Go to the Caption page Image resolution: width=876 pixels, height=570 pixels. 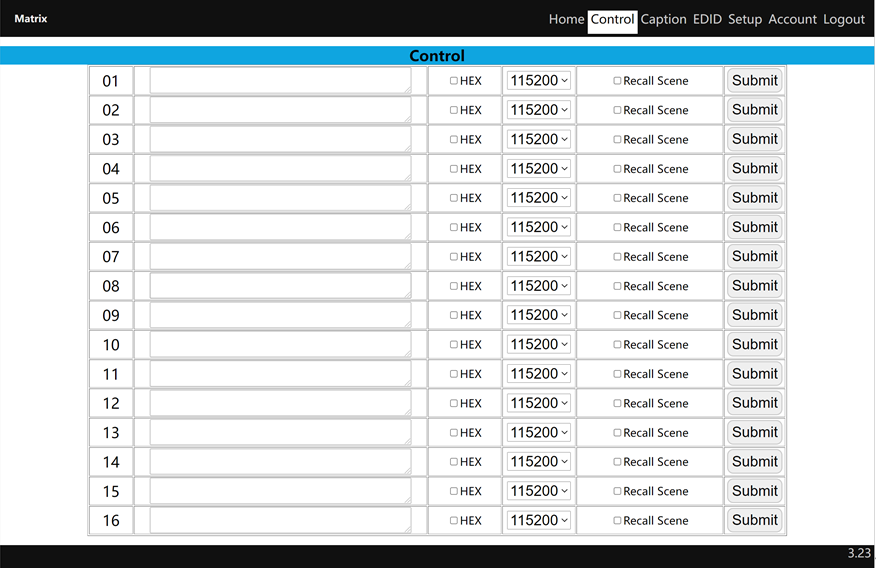click(x=663, y=20)
